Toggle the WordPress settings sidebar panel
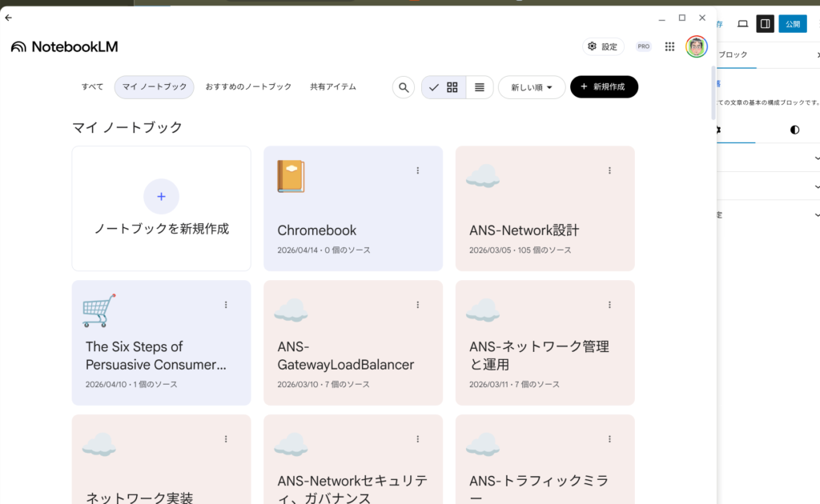Image resolution: width=820 pixels, height=504 pixels. [765, 24]
